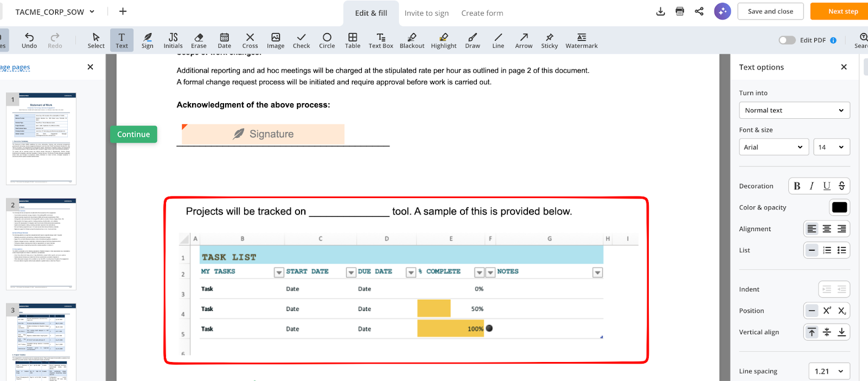The image size is (868, 381).
Task: Open the share icon
Action: point(699,11)
